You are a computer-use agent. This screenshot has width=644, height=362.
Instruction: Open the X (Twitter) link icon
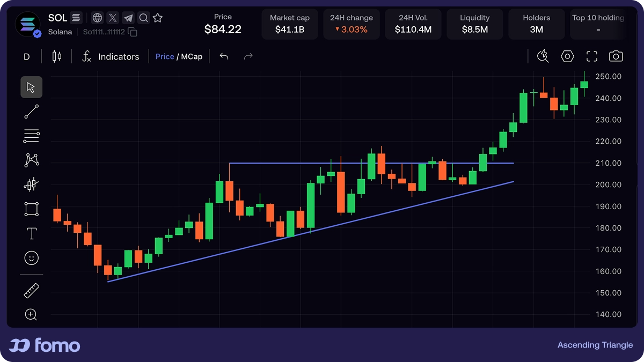click(113, 18)
